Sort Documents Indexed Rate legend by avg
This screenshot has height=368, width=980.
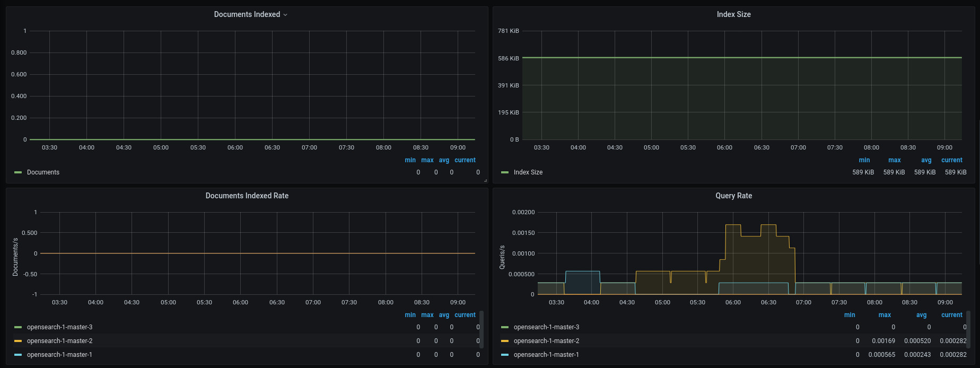[x=444, y=315]
